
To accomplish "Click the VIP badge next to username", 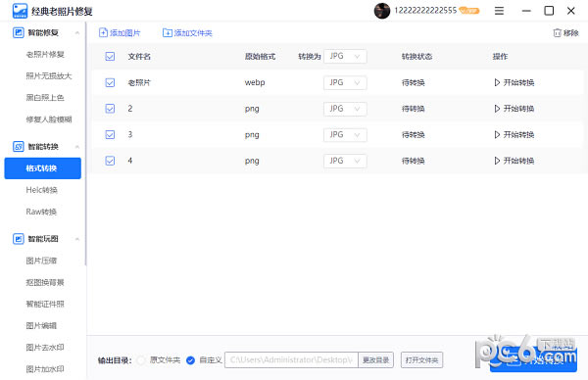I will (x=468, y=11).
